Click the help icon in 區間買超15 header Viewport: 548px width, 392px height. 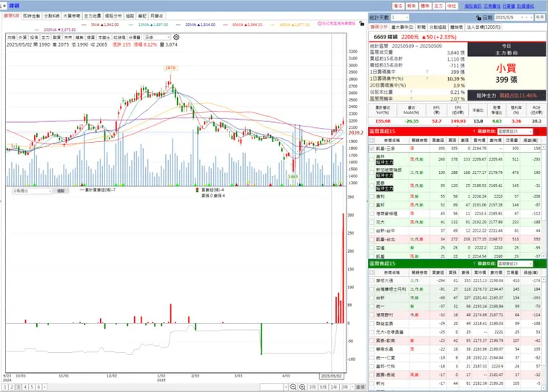point(474,131)
